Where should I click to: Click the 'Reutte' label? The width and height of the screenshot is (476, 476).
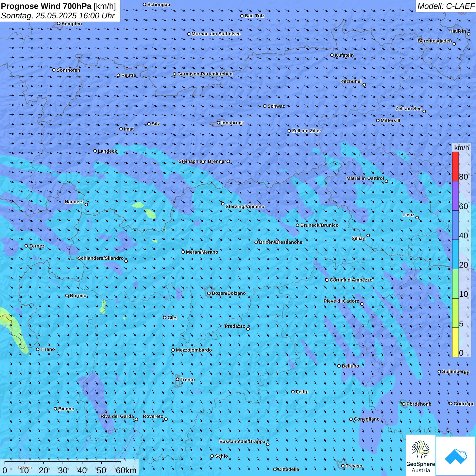coord(129,75)
